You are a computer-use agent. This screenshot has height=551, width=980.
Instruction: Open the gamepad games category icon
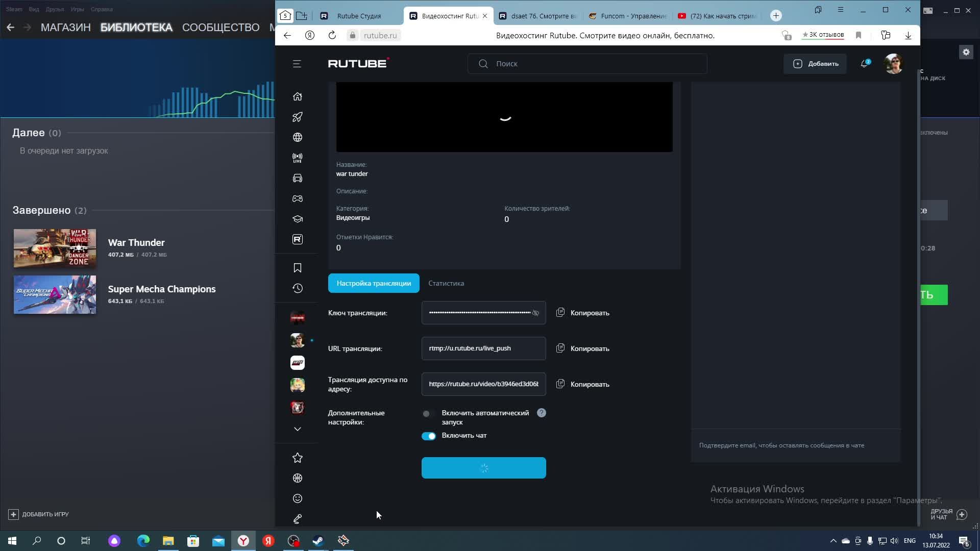tap(298, 198)
